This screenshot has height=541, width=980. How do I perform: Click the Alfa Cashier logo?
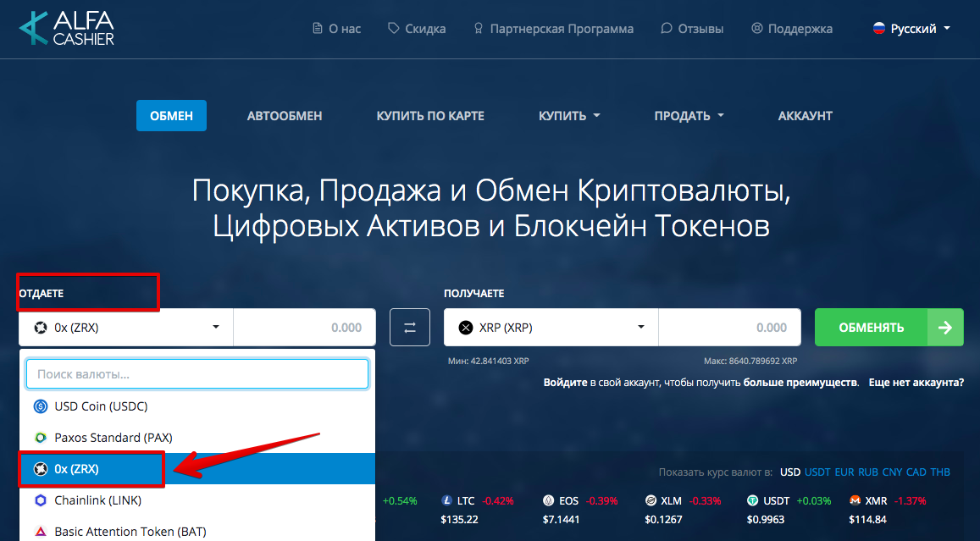(x=66, y=29)
